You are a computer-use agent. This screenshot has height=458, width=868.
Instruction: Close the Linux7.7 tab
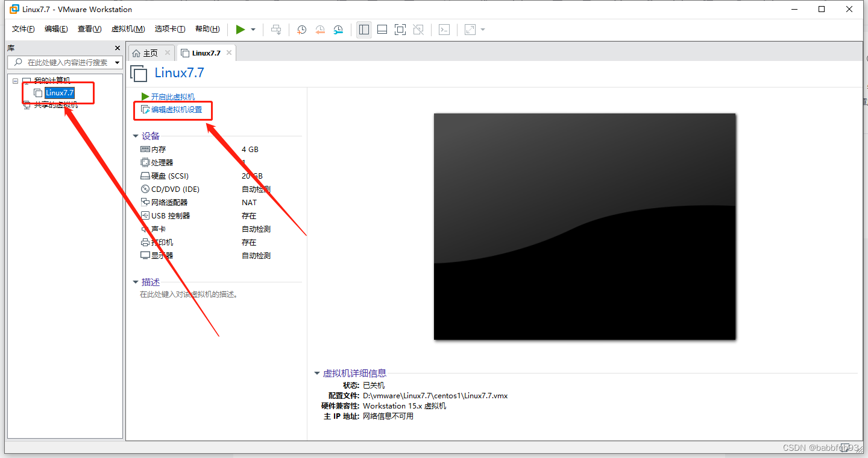[x=228, y=53]
